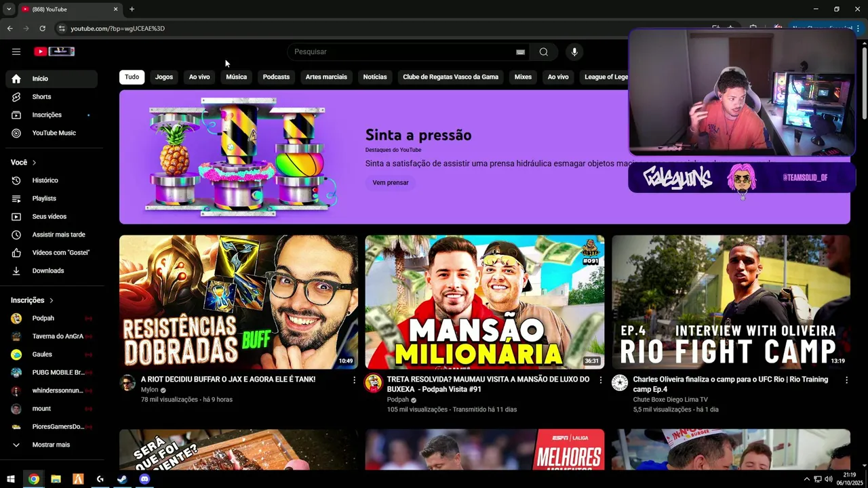Start voice search with microphone icon
The image size is (868, 488).
click(574, 52)
